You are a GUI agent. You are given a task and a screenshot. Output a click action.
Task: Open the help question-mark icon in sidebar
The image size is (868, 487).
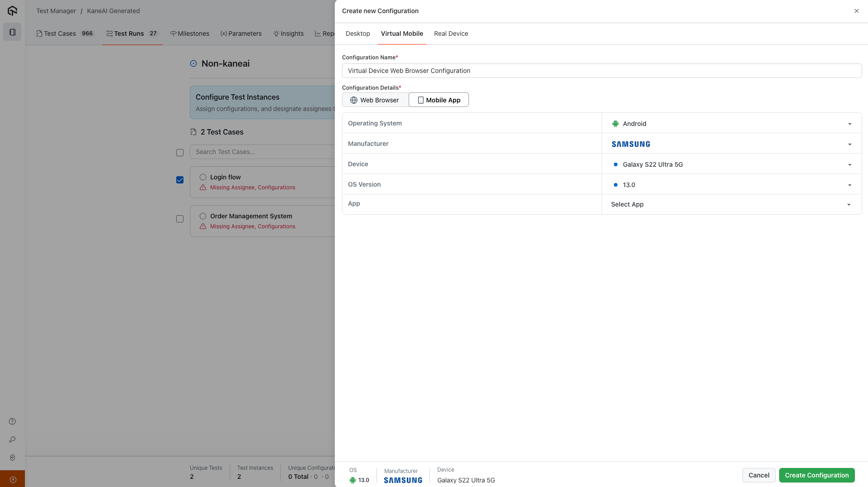coord(12,421)
